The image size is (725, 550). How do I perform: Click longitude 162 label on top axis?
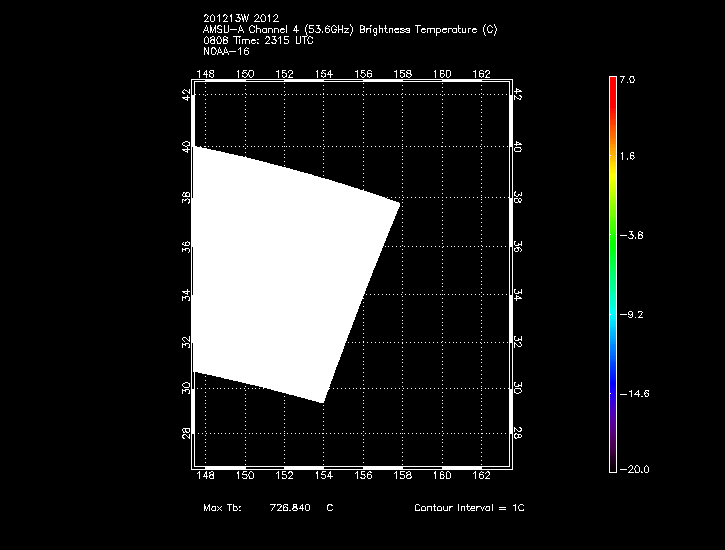coord(481,73)
